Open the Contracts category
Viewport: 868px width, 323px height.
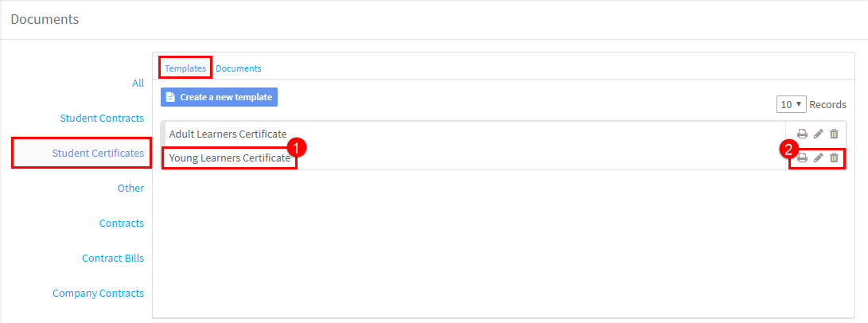122,224
